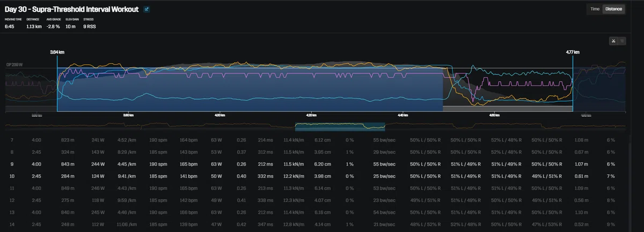This screenshot has height=232, width=644.
Task: Click the 3.80 km axis label on chart
Action: tap(128, 115)
